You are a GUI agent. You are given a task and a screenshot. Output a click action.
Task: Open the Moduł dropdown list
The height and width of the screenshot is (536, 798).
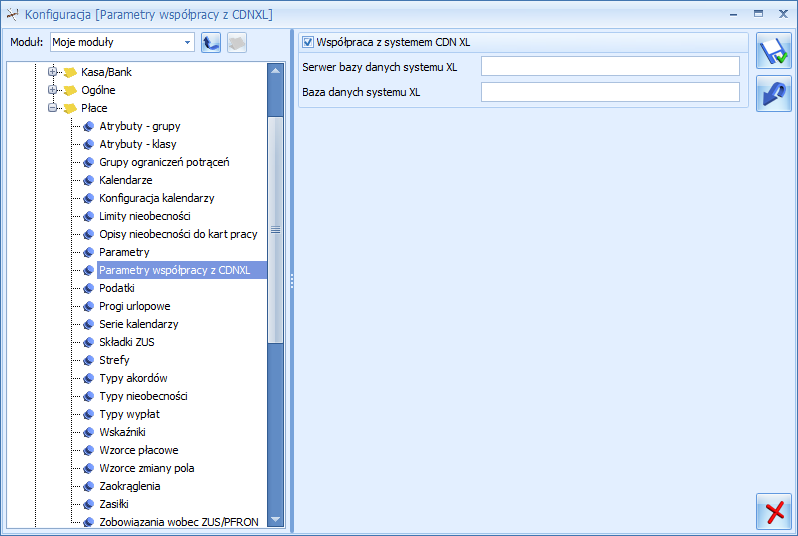pos(188,42)
